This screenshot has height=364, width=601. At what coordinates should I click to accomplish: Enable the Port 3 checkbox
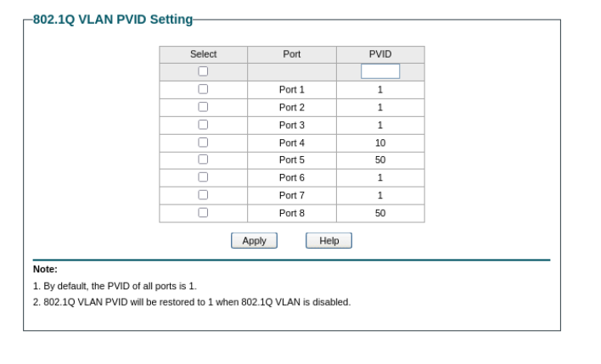[x=203, y=125]
